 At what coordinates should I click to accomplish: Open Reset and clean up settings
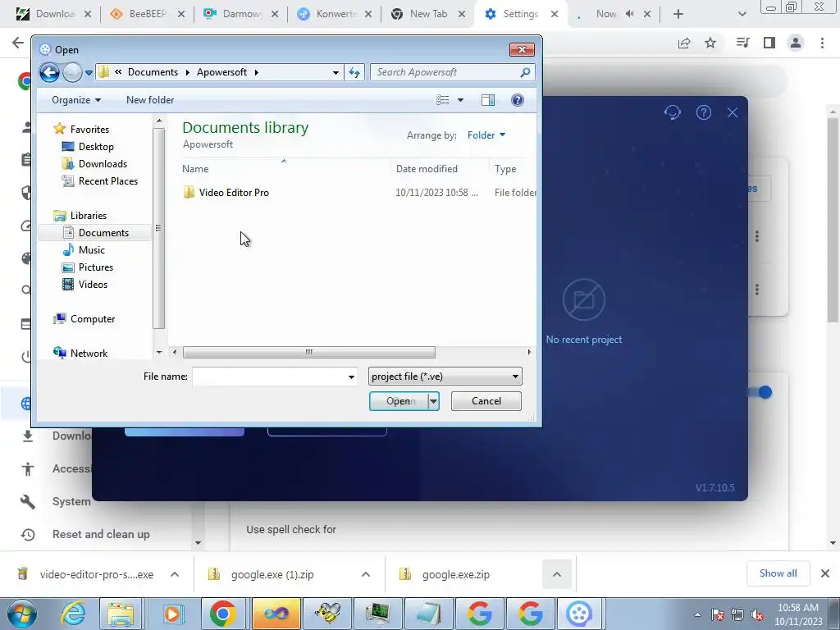tap(101, 535)
